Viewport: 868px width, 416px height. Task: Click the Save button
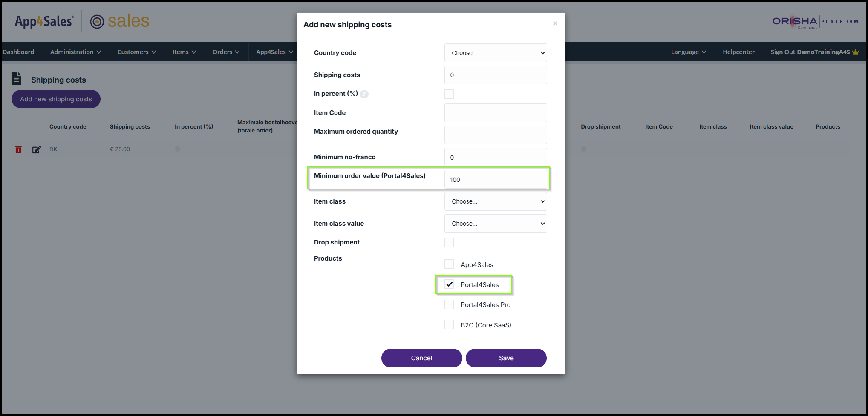click(x=506, y=358)
